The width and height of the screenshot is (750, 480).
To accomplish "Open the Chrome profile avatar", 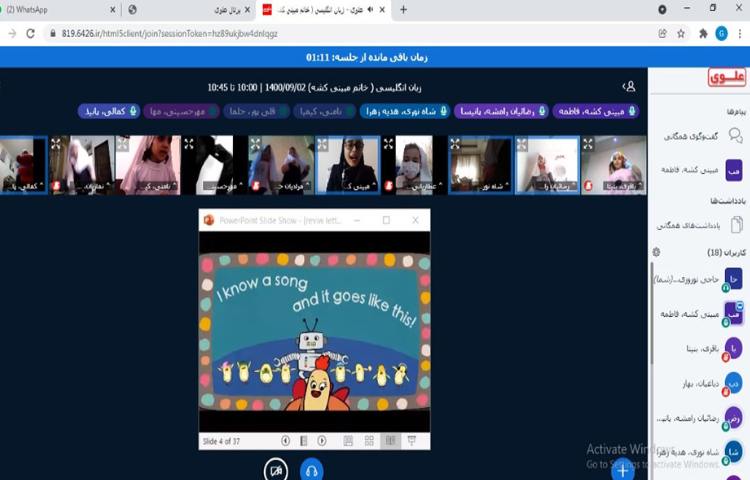I will point(721,33).
